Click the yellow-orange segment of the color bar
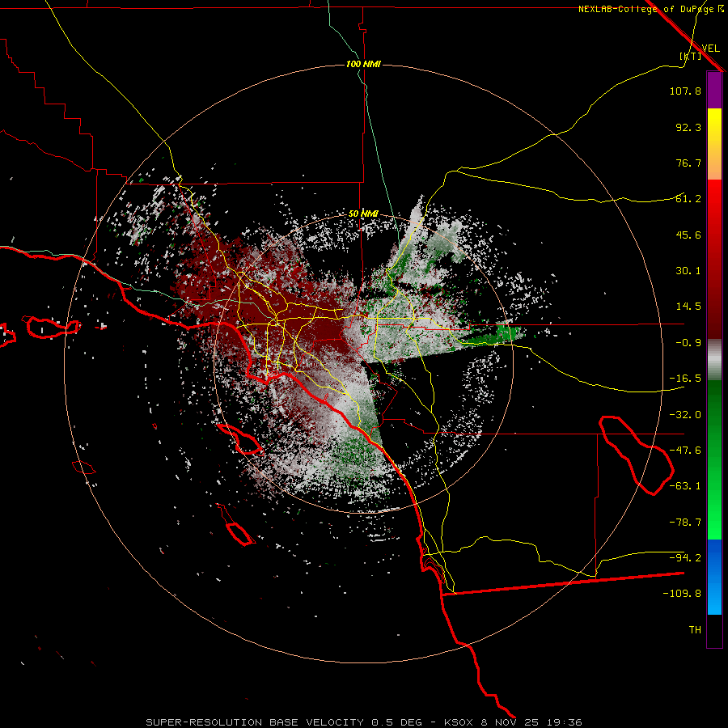728x728 pixels. pyautogui.click(x=714, y=144)
